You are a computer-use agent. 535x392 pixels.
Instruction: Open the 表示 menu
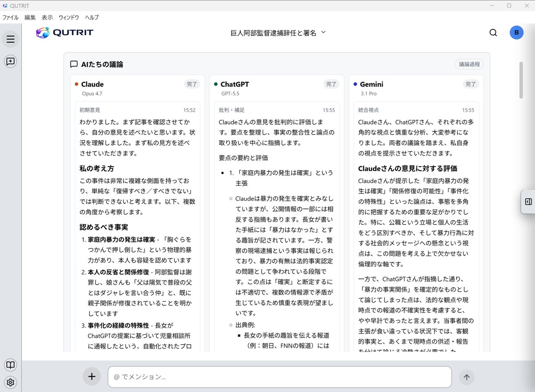(x=47, y=17)
